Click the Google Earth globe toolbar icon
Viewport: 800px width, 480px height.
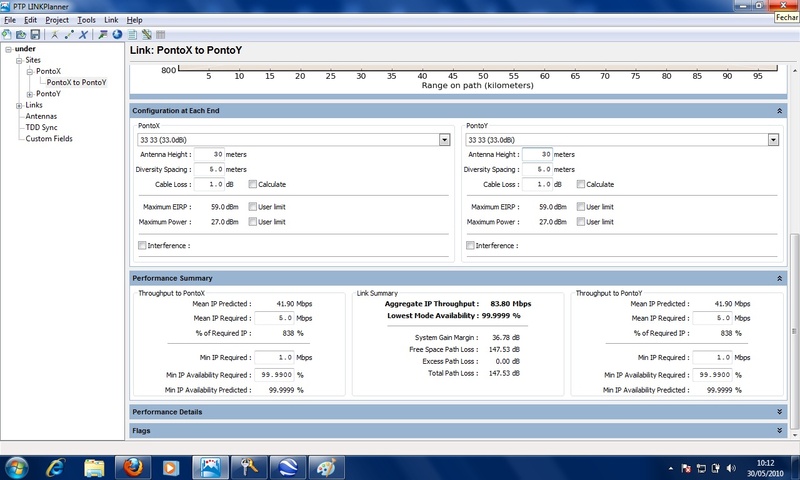(x=117, y=34)
